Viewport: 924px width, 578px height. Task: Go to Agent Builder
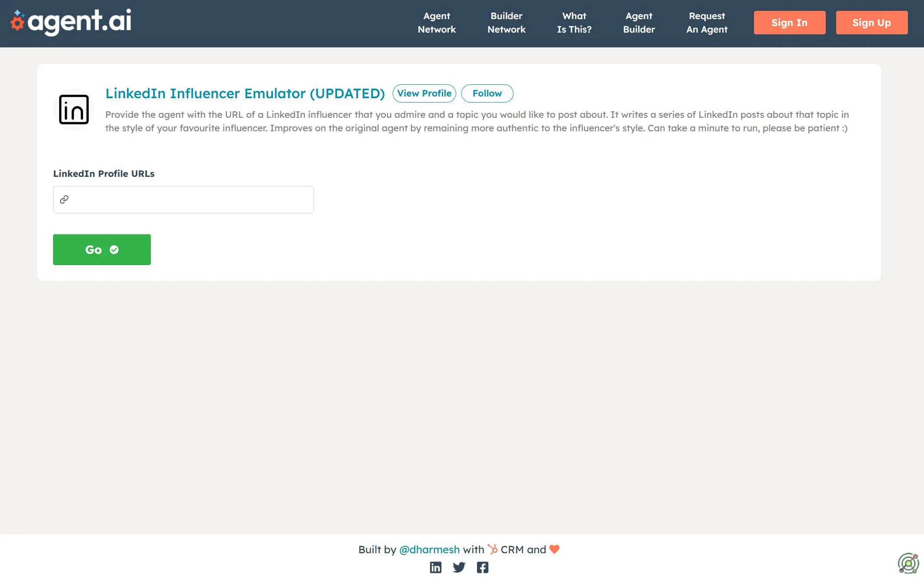639,23
